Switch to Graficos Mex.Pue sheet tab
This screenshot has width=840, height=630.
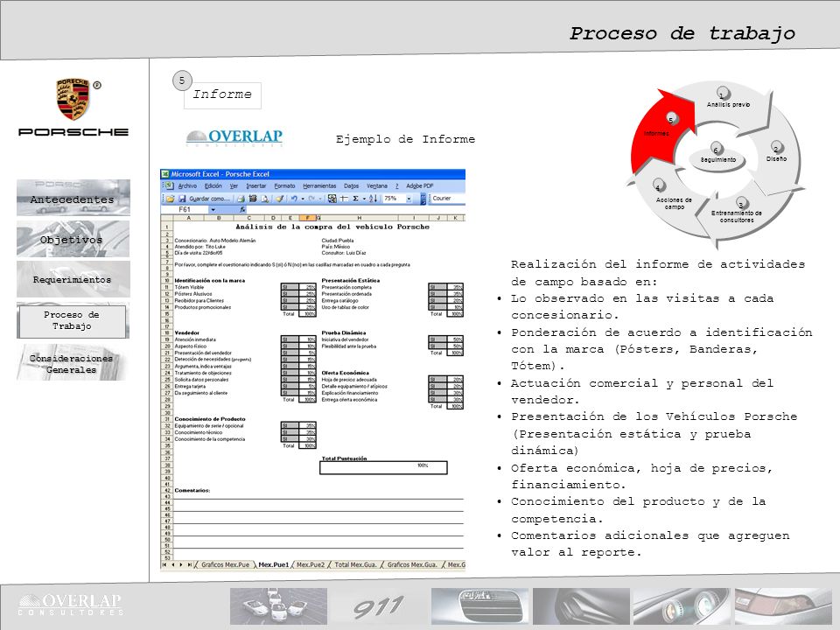click(x=225, y=564)
